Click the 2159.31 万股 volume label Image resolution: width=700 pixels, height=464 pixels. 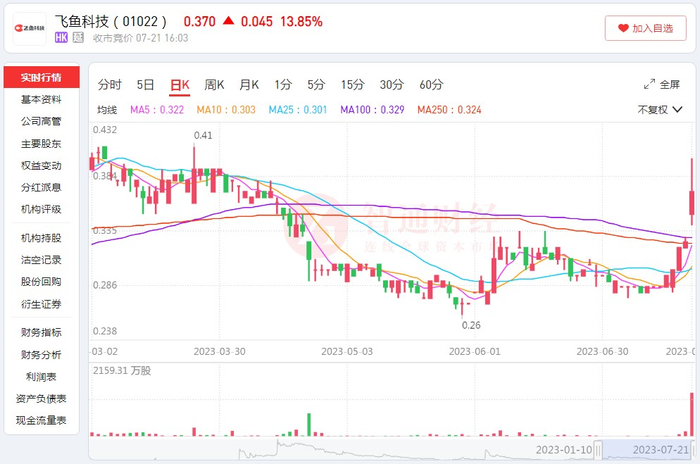[122, 371]
